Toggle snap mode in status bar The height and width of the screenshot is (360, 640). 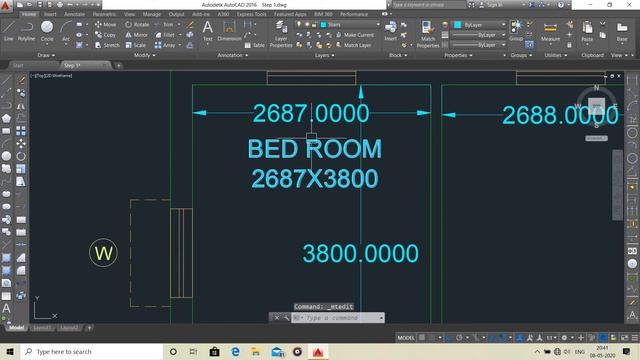[x=432, y=338]
